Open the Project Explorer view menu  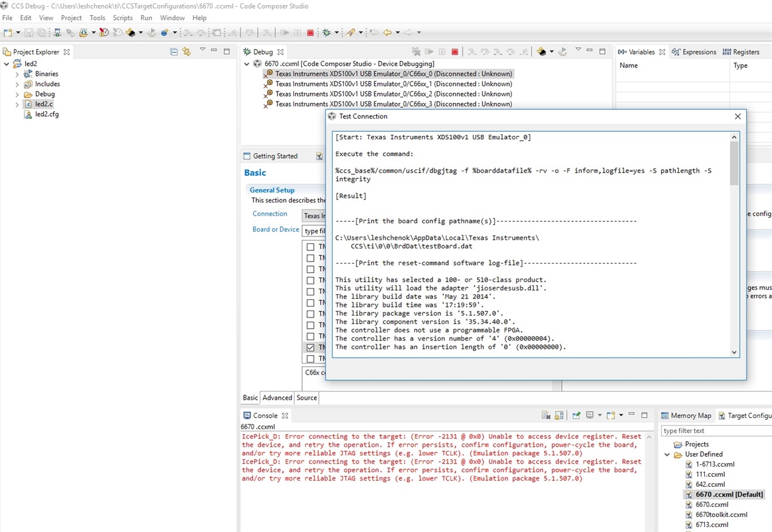[202, 50]
